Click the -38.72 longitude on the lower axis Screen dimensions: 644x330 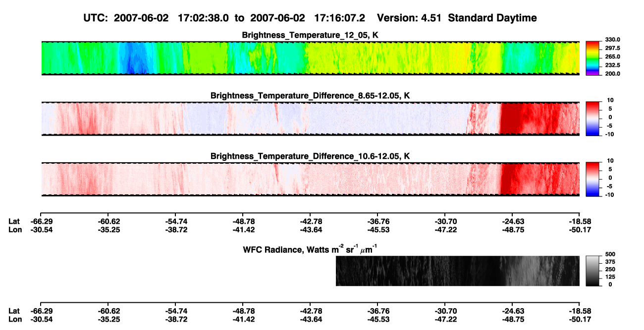(x=175, y=319)
